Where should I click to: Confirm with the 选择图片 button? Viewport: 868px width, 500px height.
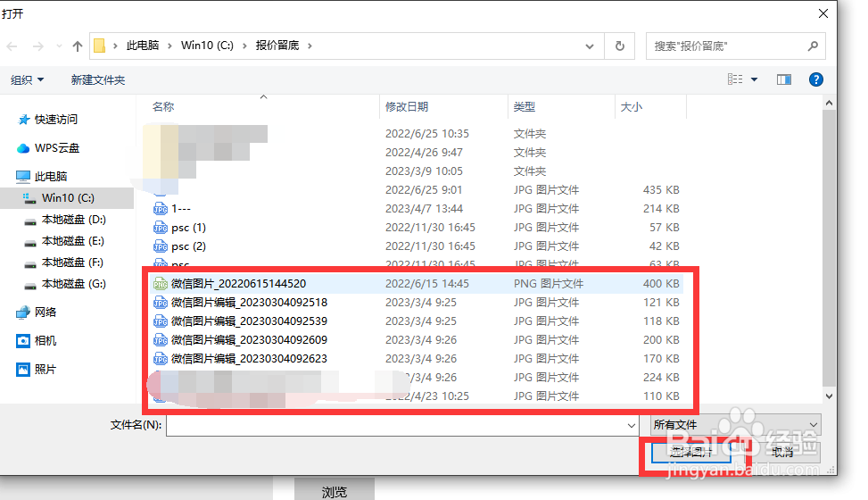690,453
